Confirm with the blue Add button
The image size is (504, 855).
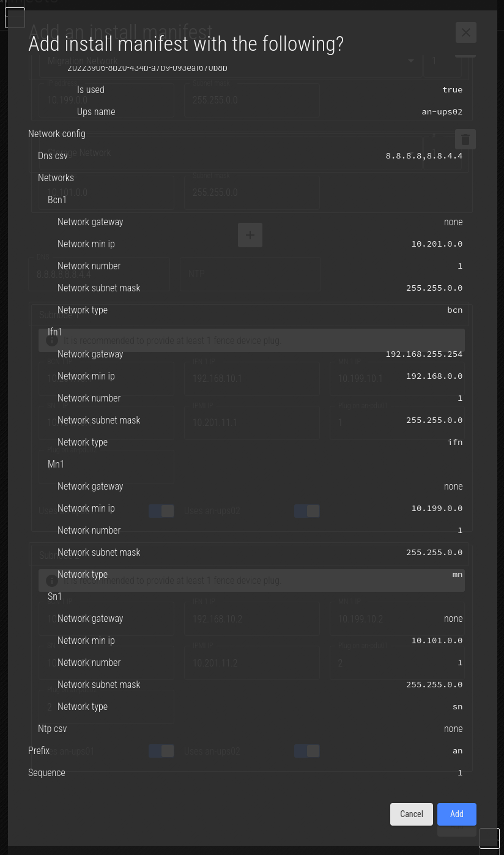pyautogui.click(x=457, y=814)
